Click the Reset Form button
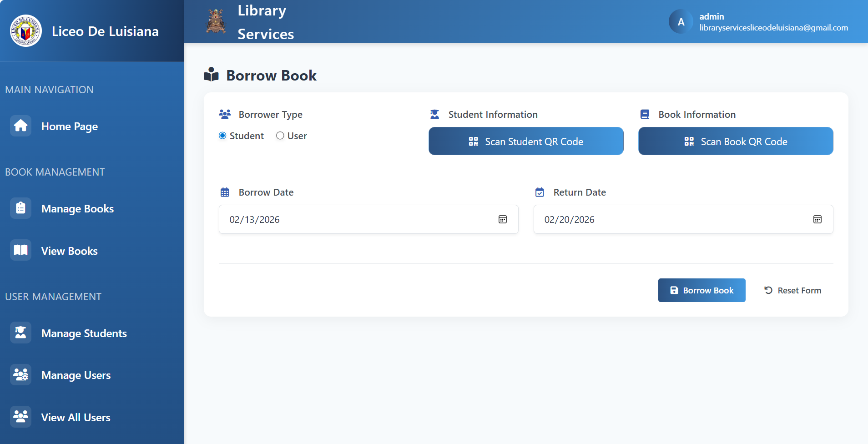Viewport: 868px width, 444px height. tap(792, 290)
